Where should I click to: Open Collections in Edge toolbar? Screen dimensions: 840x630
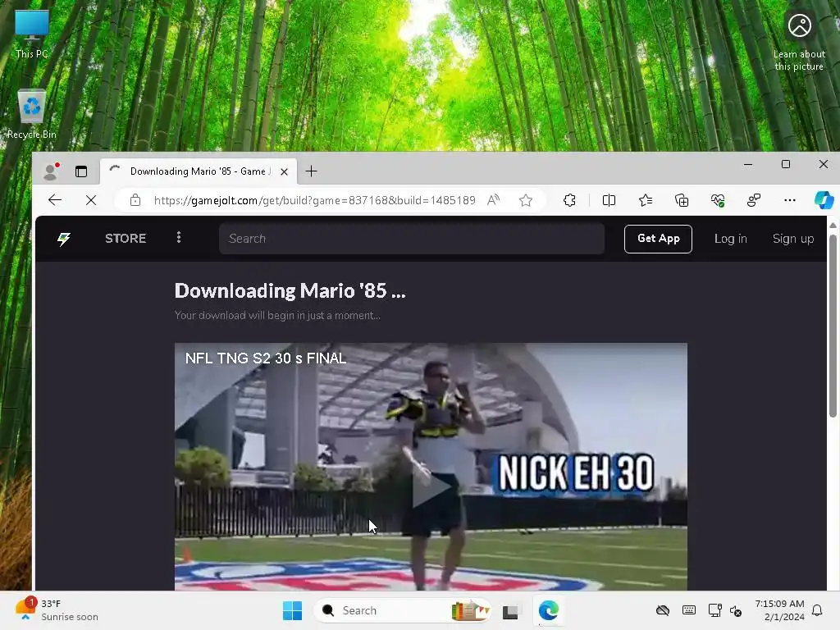point(682,200)
